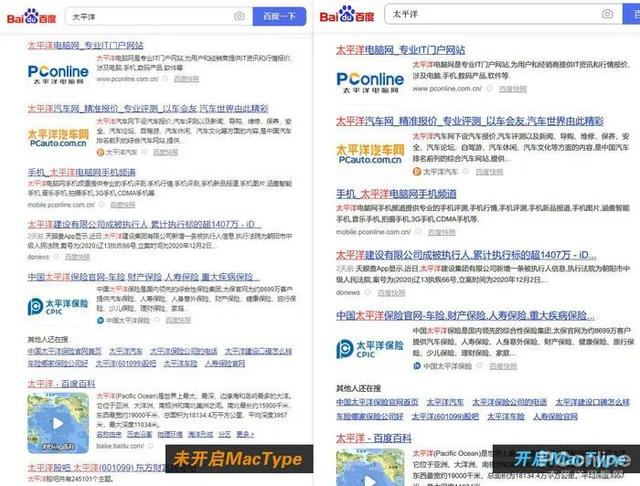Click related search 太平洋保险公司的电话 on right page

point(509,402)
